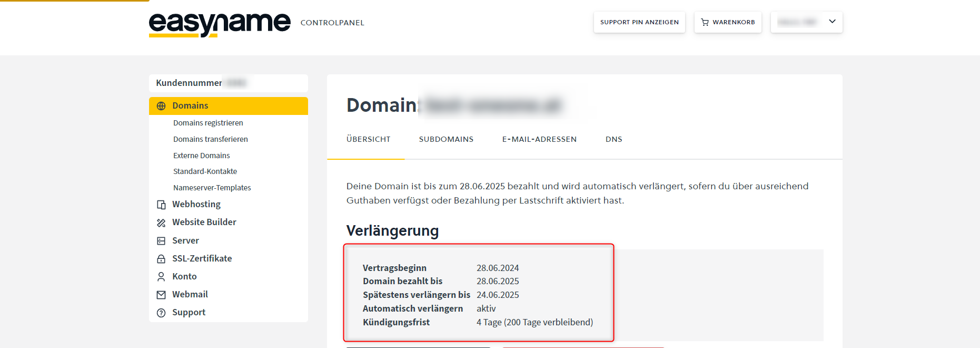This screenshot has width=980, height=348.
Task: Go to the Übersicht tab
Action: pyautogui.click(x=368, y=139)
